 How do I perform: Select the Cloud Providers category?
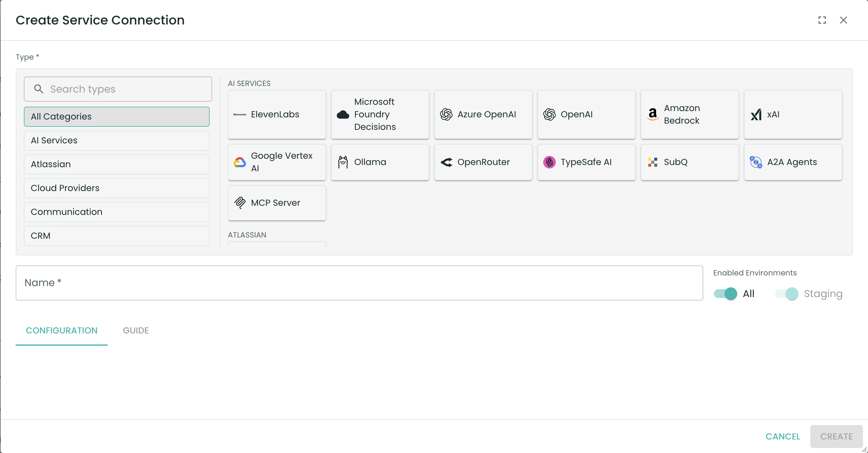117,188
